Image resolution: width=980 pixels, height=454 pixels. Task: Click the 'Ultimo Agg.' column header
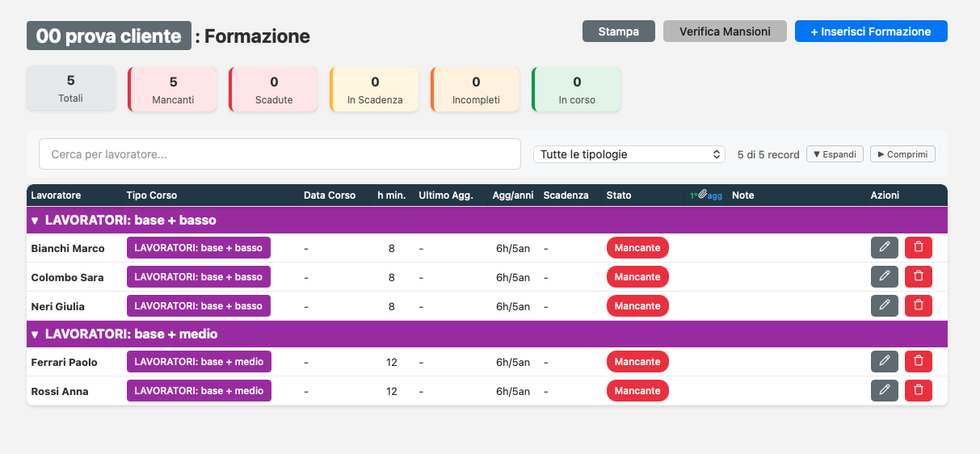point(446,195)
